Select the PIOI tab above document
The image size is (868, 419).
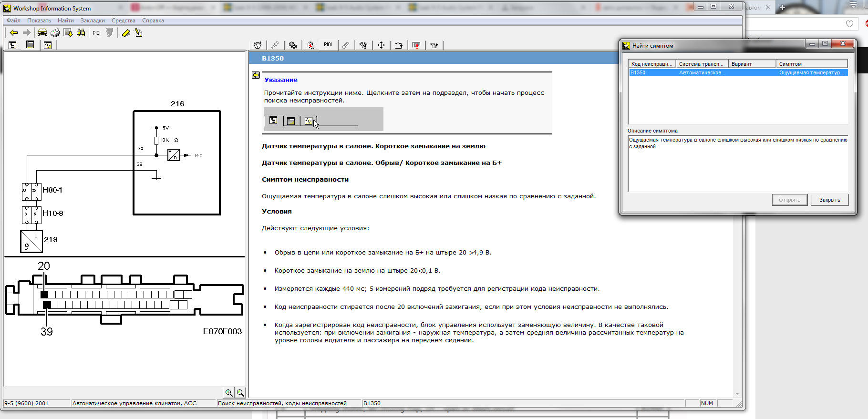(x=328, y=45)
